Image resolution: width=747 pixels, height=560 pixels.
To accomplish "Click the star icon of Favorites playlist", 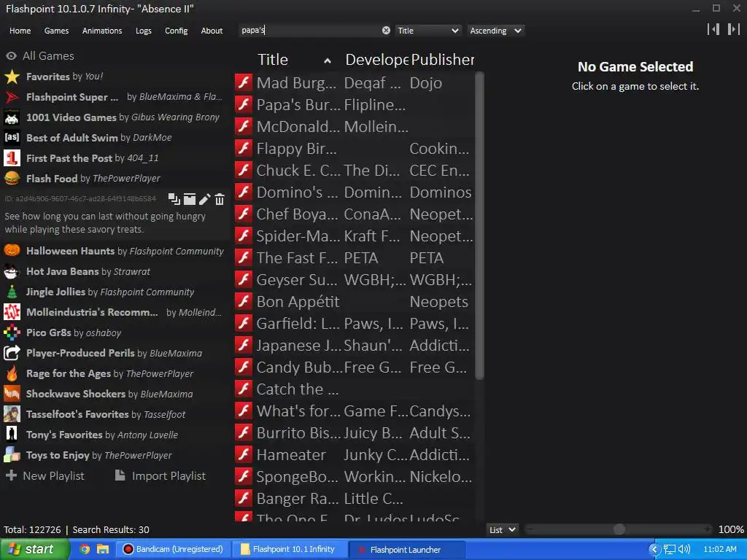I will (x=12, y=77).
